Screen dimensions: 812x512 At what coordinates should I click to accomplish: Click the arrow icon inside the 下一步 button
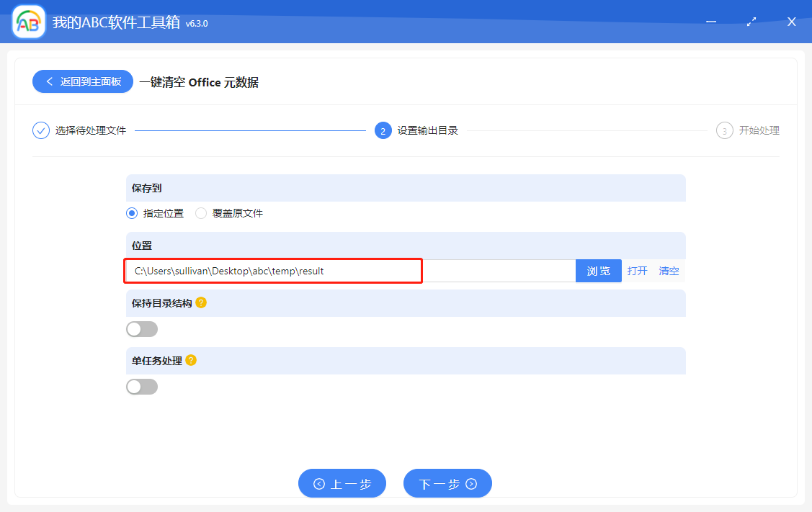470,483
